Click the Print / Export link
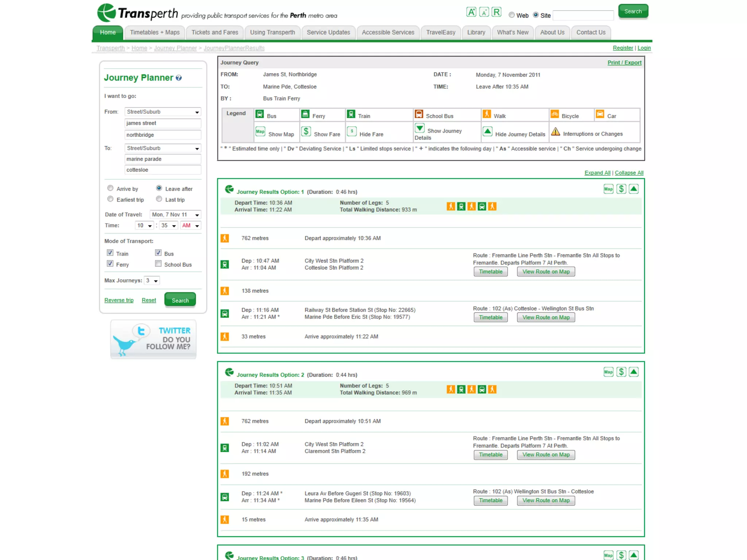The image size is (747, 560). pos(624,62)
